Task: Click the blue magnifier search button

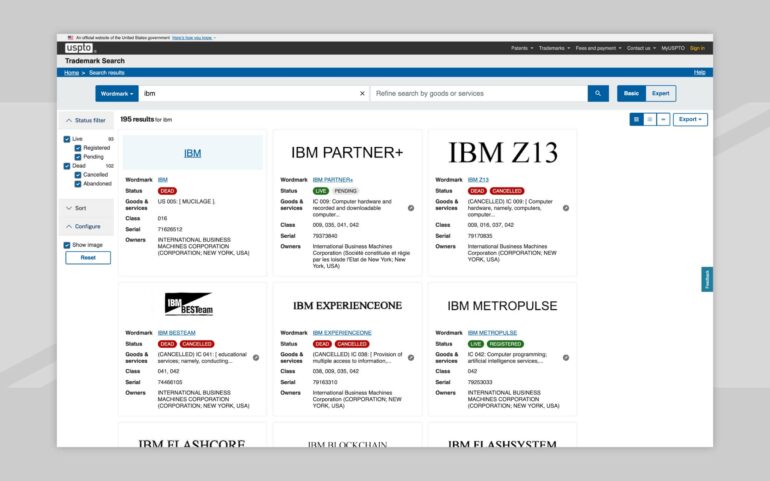Action: [x=598, y=93]
